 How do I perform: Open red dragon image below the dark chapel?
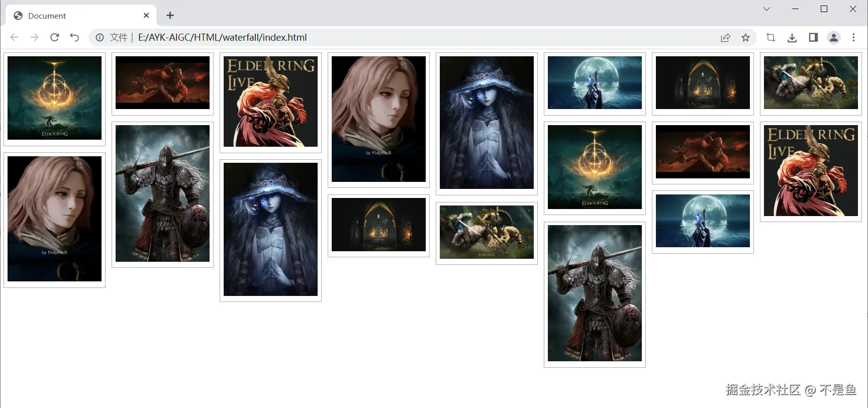[x=703, y=152]
